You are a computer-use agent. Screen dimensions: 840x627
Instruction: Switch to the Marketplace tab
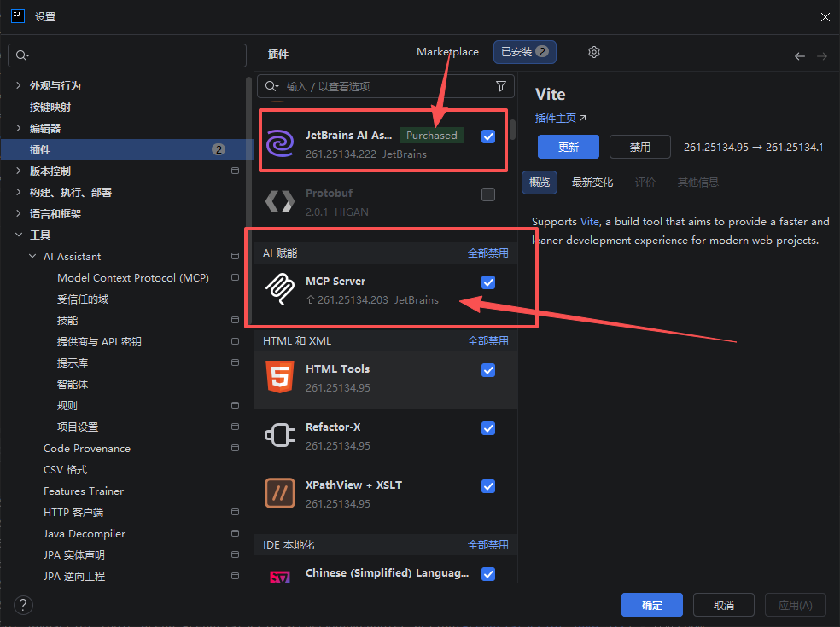tap(447, 52)
